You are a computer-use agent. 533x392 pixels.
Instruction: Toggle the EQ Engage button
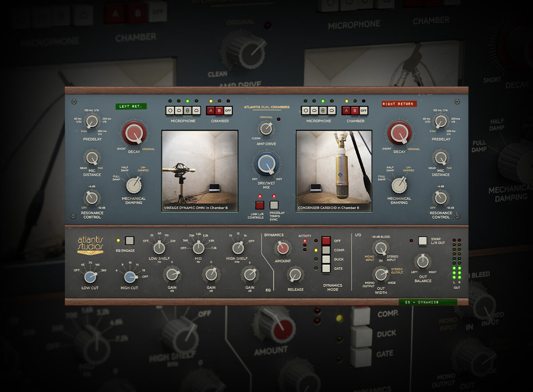point(129,241)
